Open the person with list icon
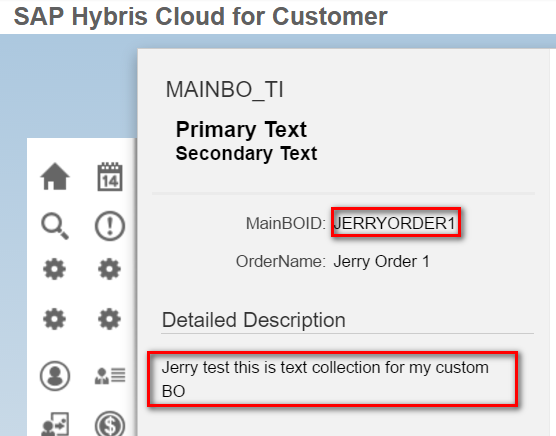556x436 pixels. pos(110,376)
